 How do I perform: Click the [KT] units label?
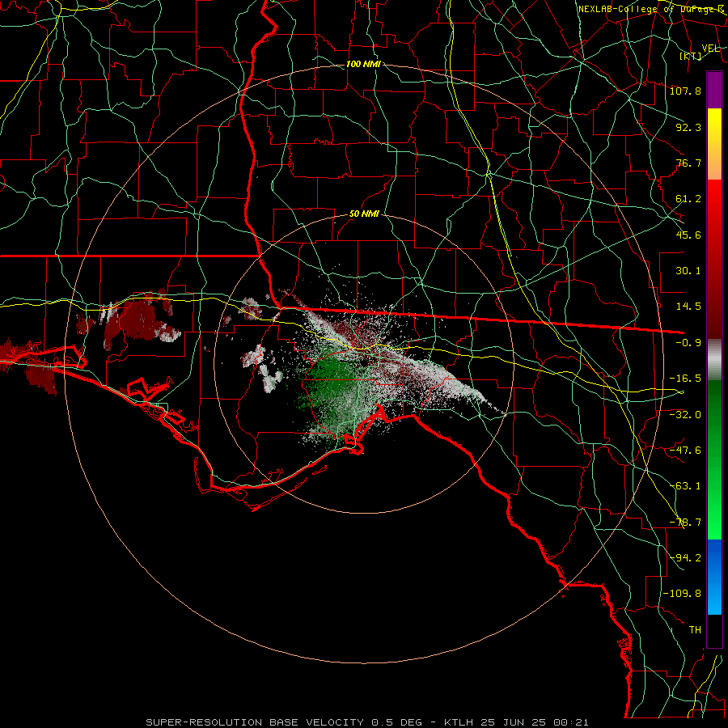691,56
